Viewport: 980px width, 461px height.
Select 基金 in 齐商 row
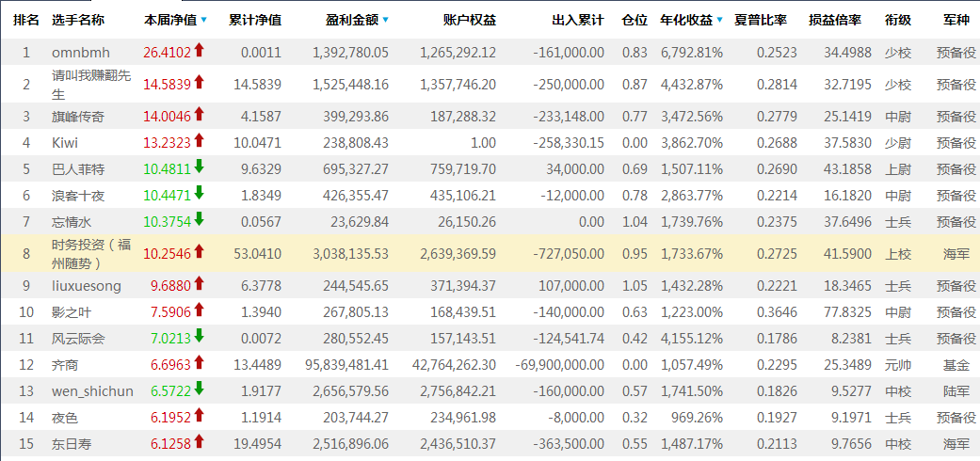956,365
